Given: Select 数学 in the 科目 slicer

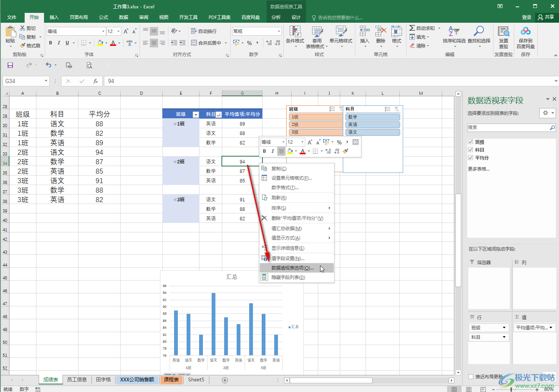Looking at the screenshot, I should coord(372,117).
